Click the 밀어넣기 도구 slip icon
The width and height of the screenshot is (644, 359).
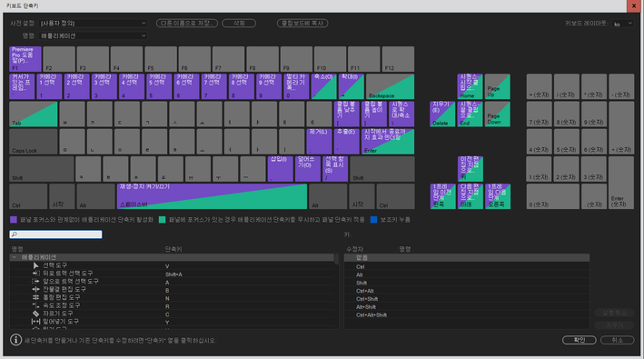pyautogui.click(x=35, y=322)
